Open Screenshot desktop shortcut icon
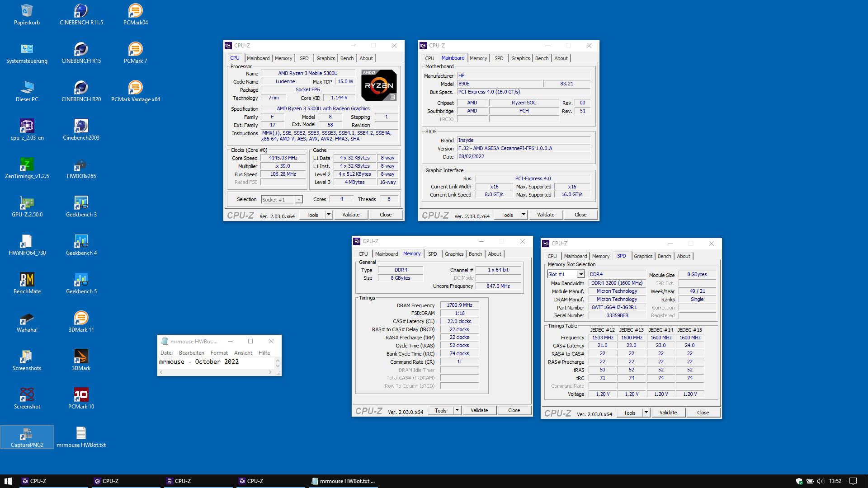The width and height of the screenshot is (868, 488). tap(27, 399)
